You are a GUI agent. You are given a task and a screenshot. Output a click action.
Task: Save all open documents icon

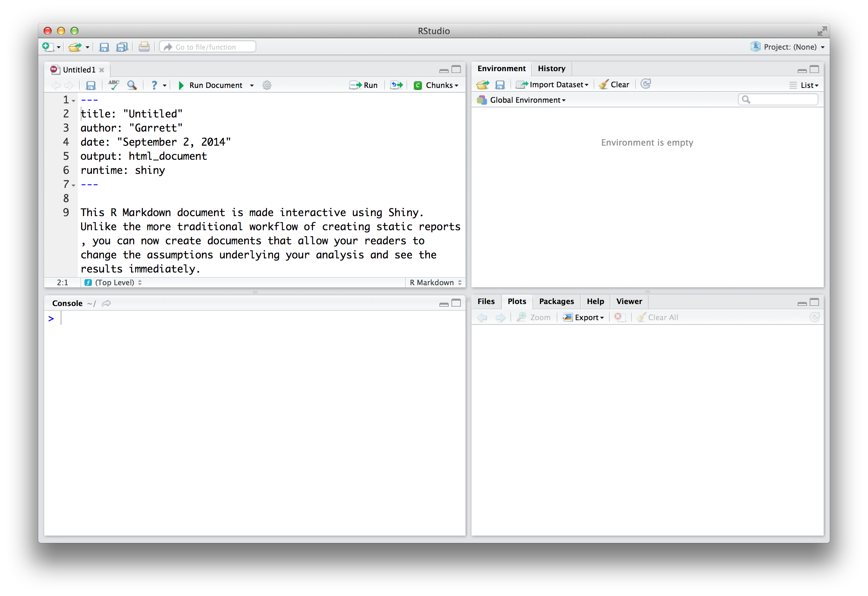point(122,47)
